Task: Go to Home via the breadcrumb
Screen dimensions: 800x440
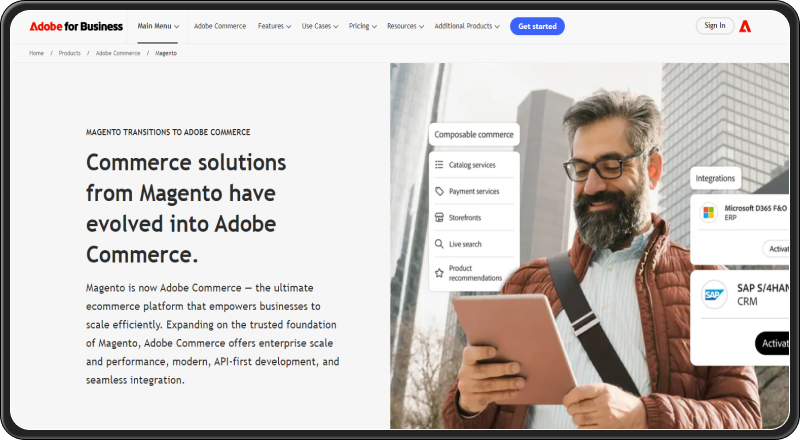Action: point(35,52)
